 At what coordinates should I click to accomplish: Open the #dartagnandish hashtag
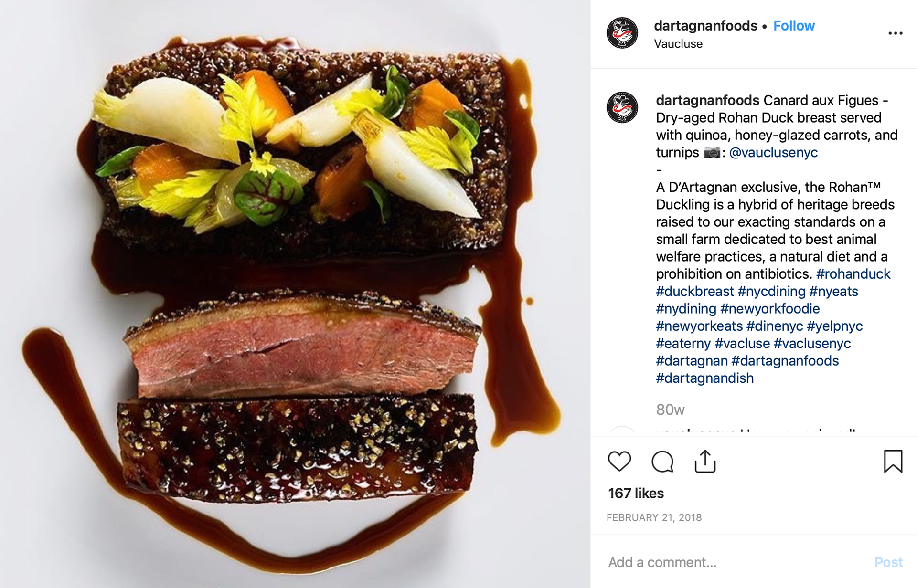[704, 378]
